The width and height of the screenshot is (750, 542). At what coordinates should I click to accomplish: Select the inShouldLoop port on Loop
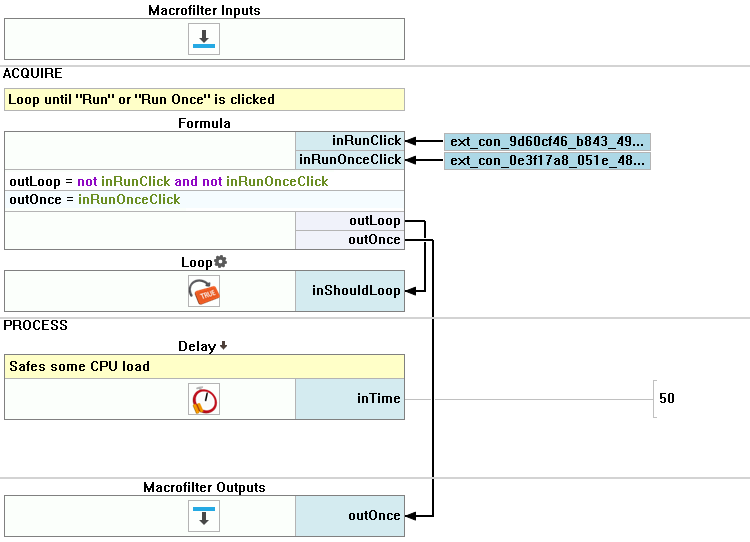pos(350,291)
